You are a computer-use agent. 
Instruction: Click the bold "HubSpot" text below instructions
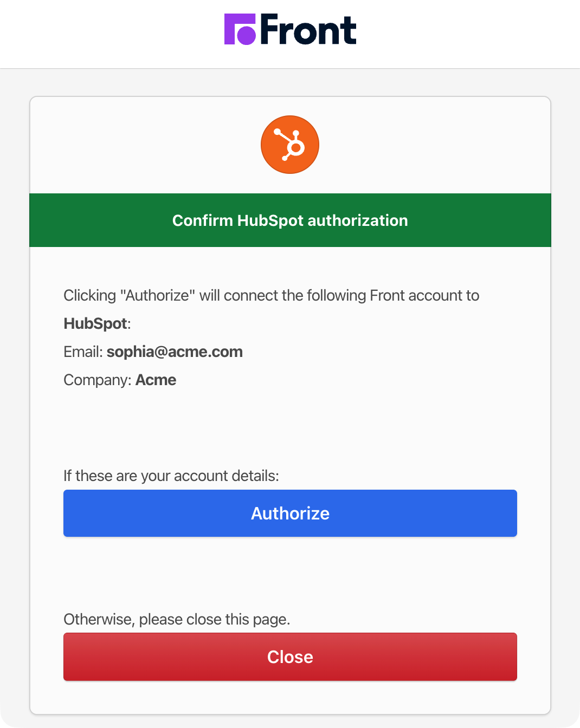[95, 323]
